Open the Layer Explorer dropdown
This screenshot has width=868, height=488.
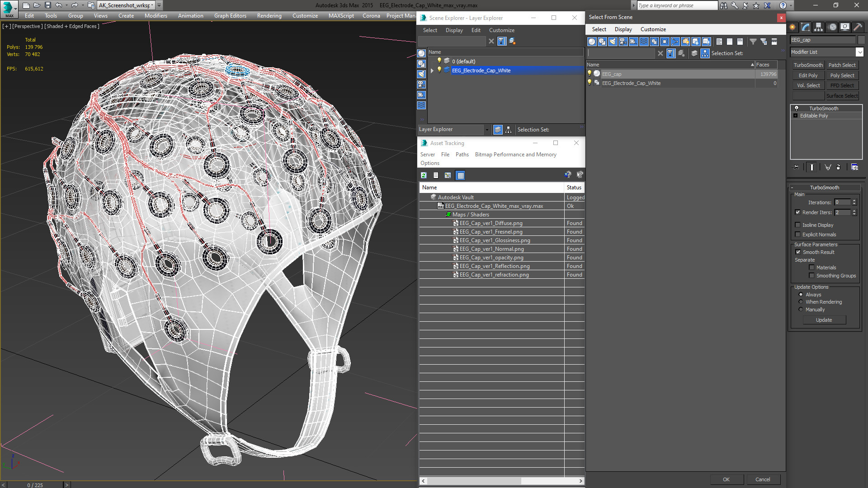pos(487,130)
